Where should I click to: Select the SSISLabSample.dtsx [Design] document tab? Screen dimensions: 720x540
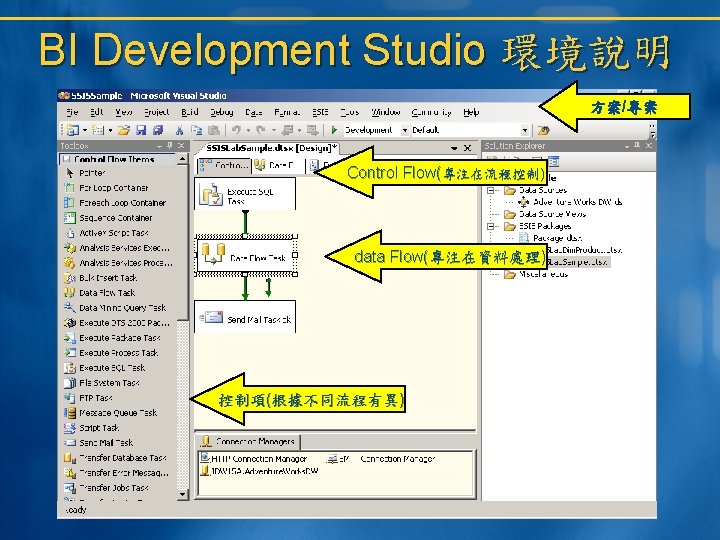coord(270,148)
